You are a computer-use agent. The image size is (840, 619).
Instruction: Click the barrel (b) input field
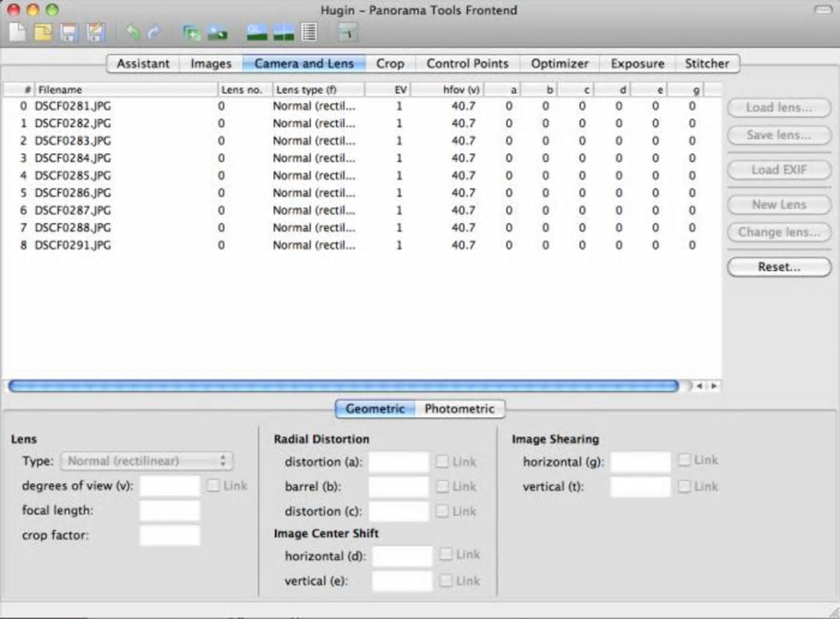tap(399, 486)
